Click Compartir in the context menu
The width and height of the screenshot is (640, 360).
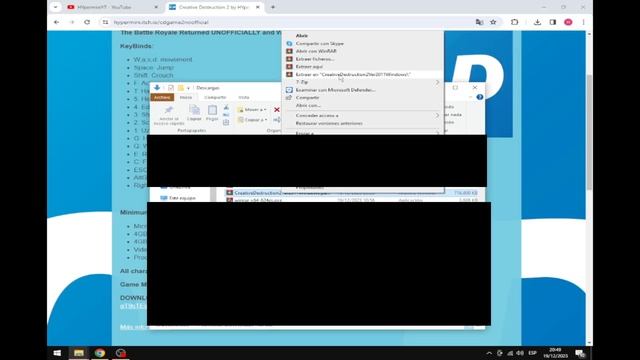point(307,98)
